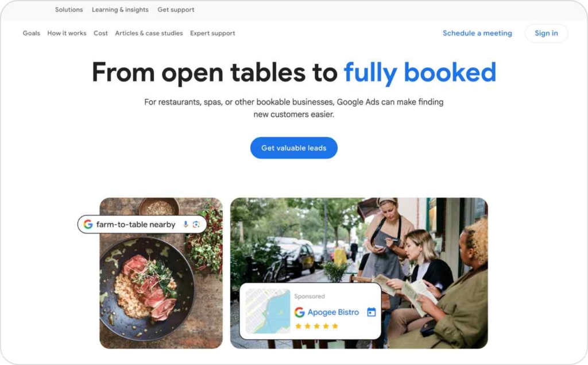The width and height of the screenshot is (588, 365).
Task: Select the How it works tab
Action: pos(67,33)
